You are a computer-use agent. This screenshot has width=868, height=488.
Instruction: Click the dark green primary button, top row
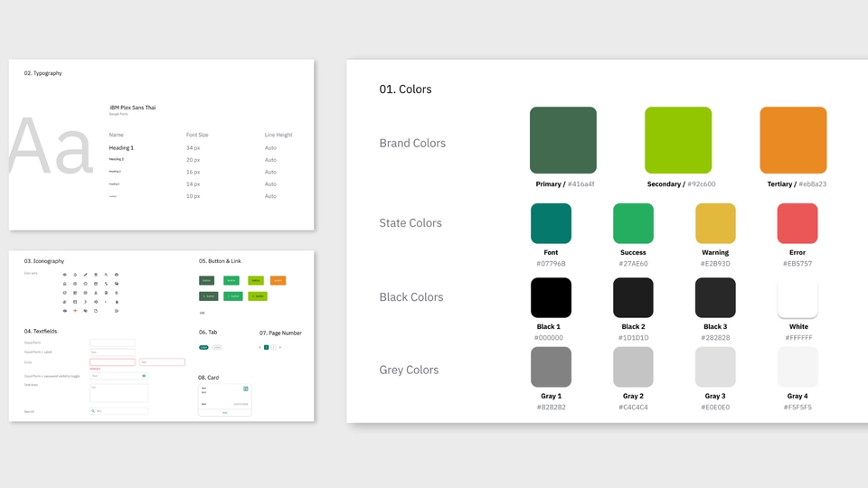click(x=207, y=280)
